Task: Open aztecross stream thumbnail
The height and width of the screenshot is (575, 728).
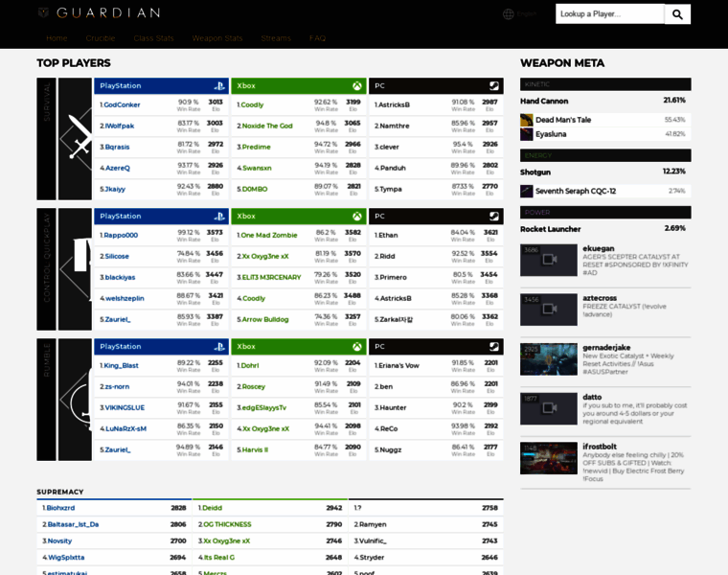Action: 549,310
